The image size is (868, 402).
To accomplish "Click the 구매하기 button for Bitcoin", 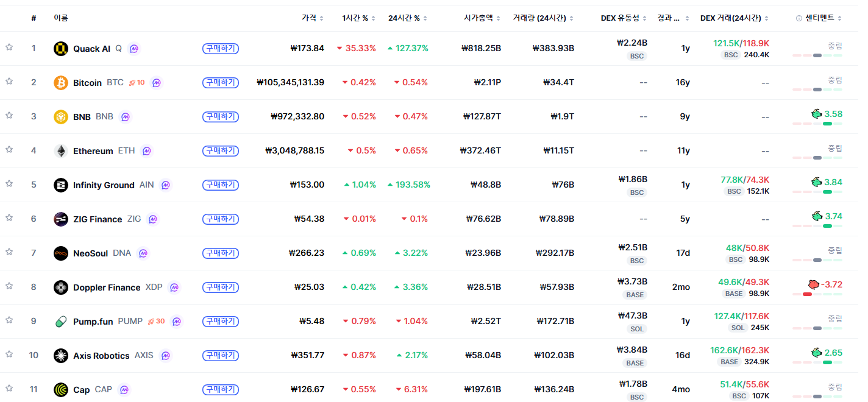I will pos(221,83).
